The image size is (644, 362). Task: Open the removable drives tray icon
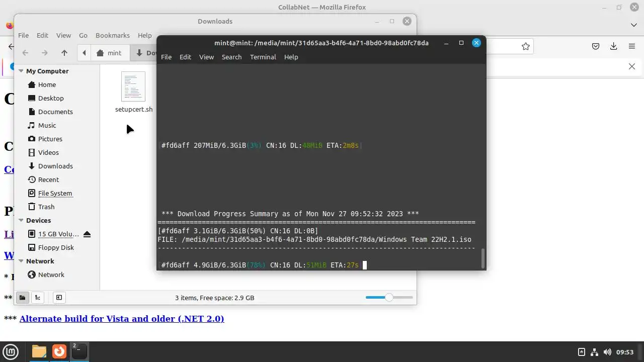coord(581,352)
